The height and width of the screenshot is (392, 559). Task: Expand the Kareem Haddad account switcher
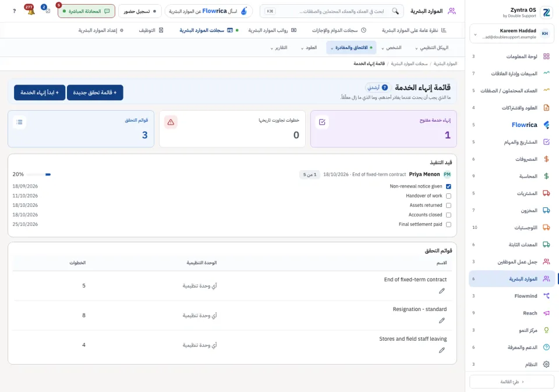pyautogui.click(x=512, y=34)
